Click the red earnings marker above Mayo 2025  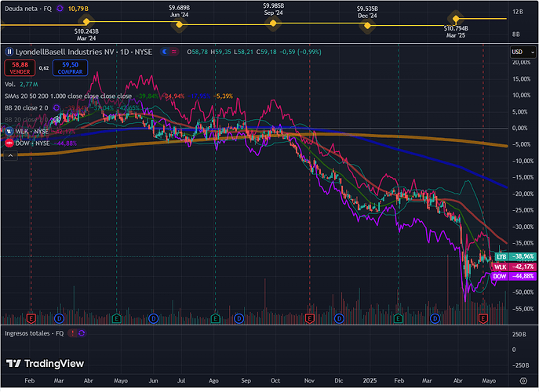tap(483, 318)
